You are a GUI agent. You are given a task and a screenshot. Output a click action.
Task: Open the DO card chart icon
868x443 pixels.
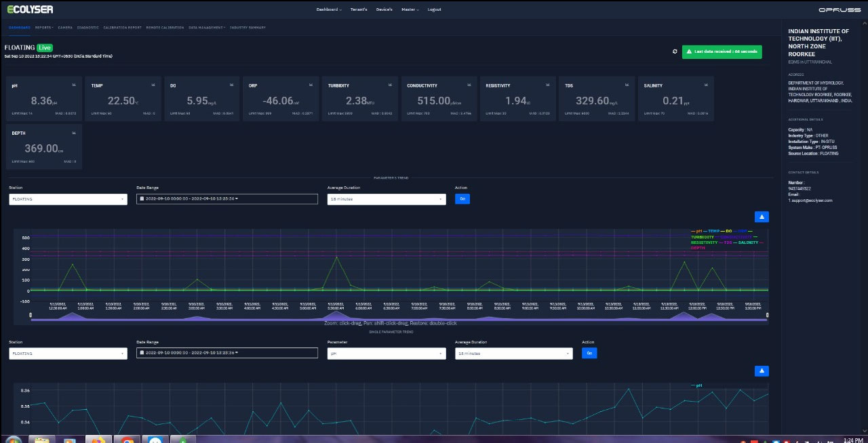232,85
